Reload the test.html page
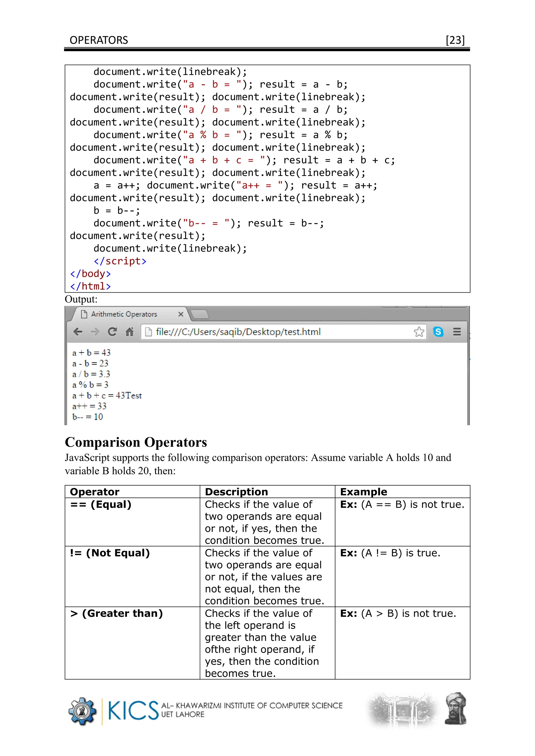This screenshot has width=535, height=756. [x=112, y=332]
